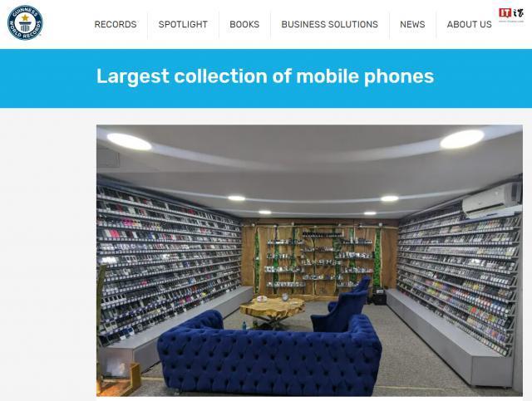
Task: Click the blue armchair in the photo
Action: click(342, 305)
